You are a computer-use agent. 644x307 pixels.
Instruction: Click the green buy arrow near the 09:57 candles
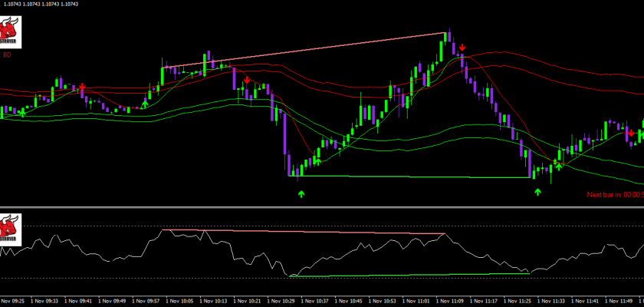coord(145,102)
